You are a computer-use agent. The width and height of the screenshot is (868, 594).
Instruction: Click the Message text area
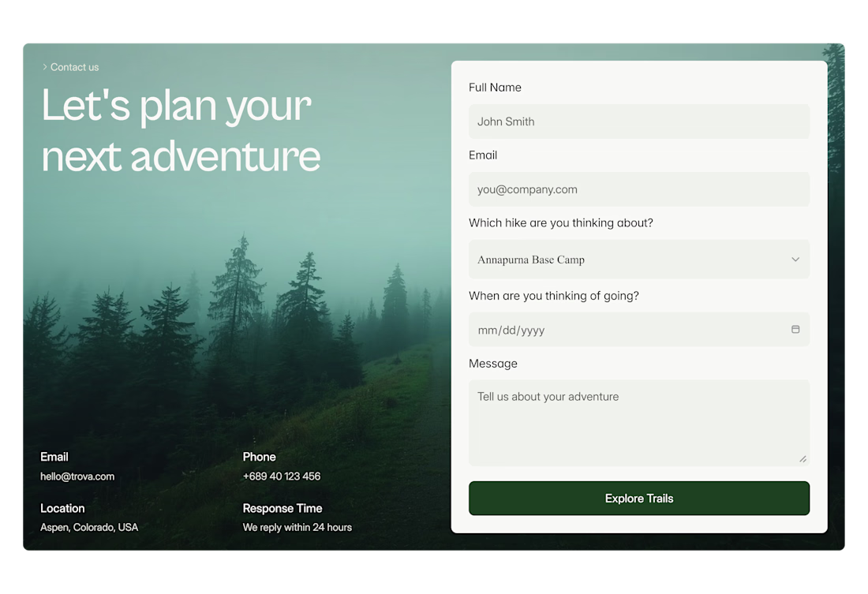(639, 423)
